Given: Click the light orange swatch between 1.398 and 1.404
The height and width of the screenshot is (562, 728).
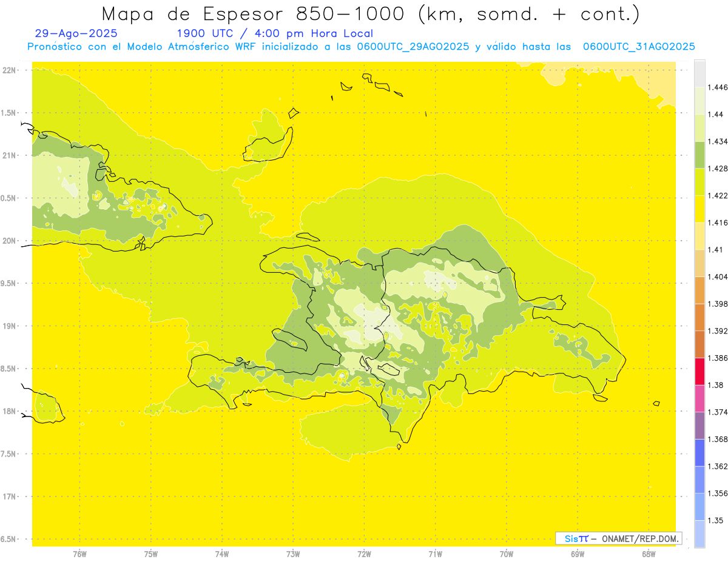Looking at the screenshot, I should point(699,290).
